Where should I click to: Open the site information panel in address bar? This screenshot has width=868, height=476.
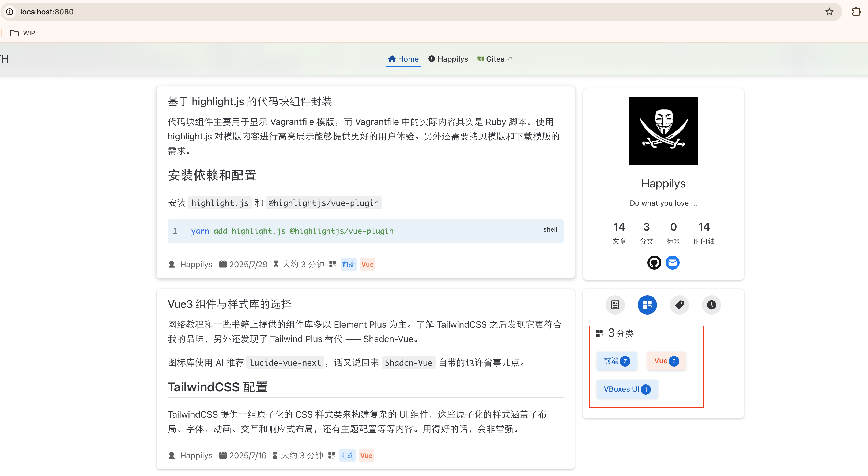[9, 12]
